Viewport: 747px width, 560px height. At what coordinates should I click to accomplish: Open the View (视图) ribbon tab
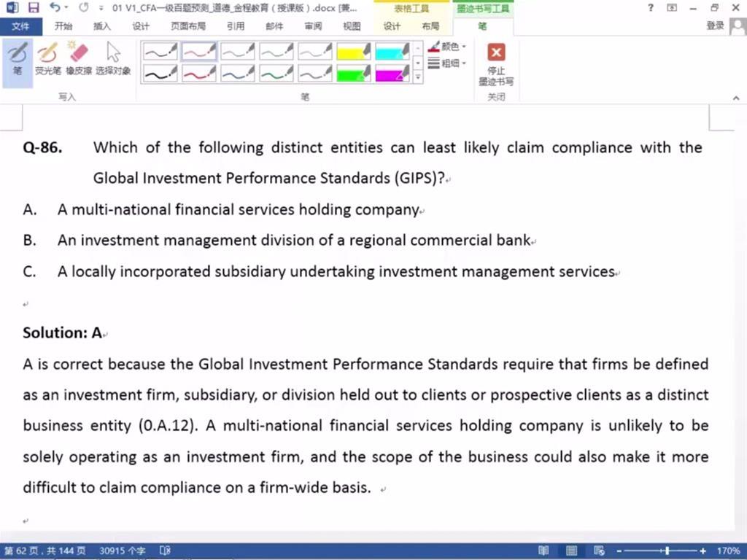coord(352,26)
